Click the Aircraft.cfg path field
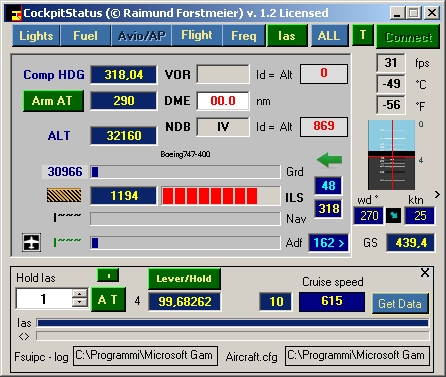The width and height of the screenshot is (446, 377). pyautogui.click(x=357, y=356)
